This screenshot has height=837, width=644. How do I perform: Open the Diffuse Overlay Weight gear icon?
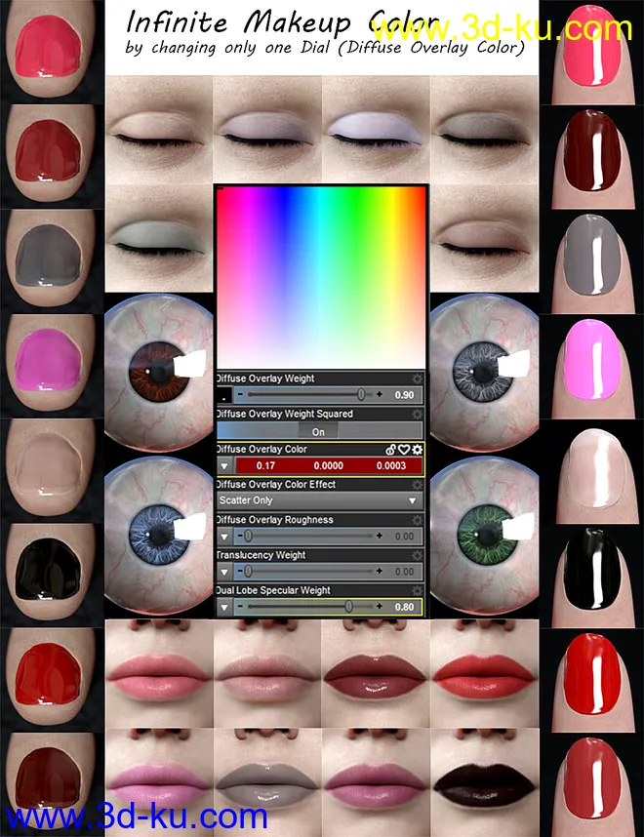click(418, 379)
